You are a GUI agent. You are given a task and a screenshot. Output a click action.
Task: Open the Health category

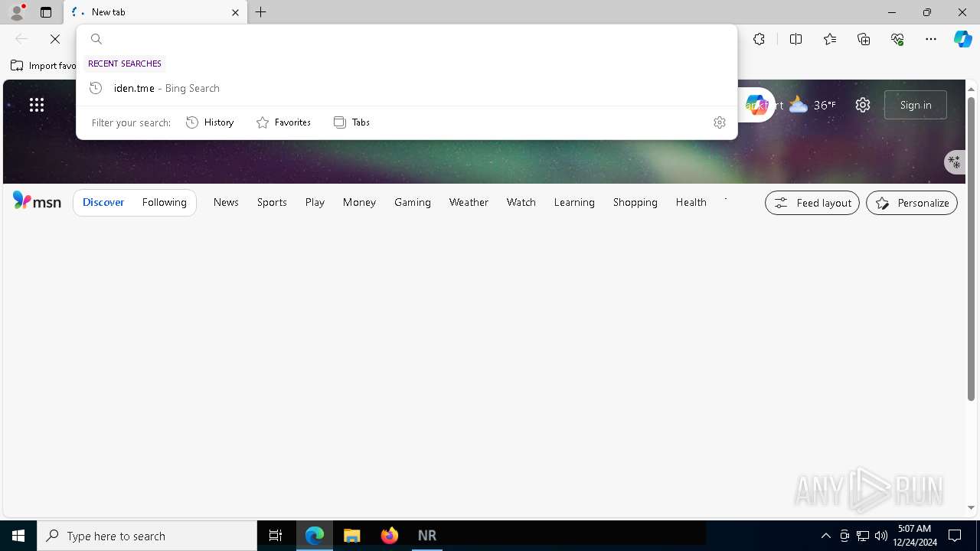click(x=691, y=202)
